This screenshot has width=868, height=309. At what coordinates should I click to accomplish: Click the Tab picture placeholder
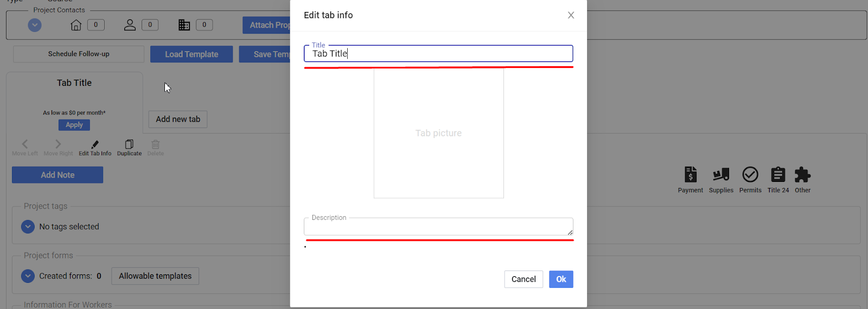tap(438, 133)
